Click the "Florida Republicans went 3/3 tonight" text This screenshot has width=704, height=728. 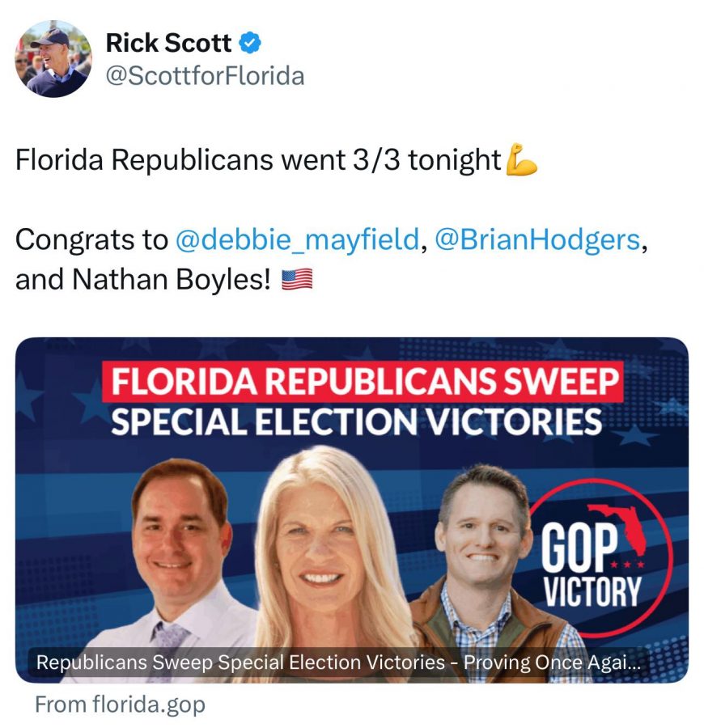(257, 160)
